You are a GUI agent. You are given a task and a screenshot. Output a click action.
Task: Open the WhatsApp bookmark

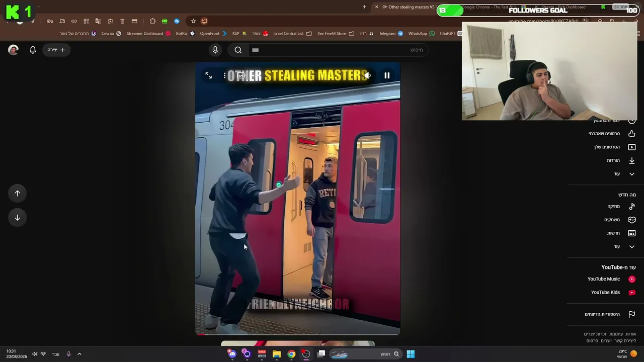click(422, 34)
